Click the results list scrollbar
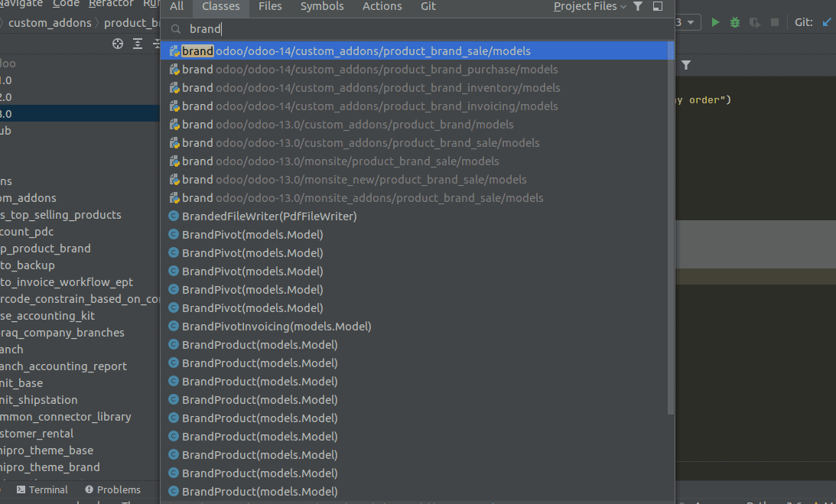Viewport: 836px width, 504px height. 671,229
